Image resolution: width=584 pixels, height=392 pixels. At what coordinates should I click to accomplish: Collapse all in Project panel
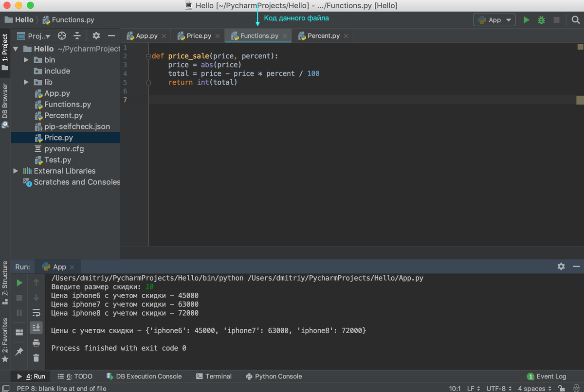tap(77, 36)
